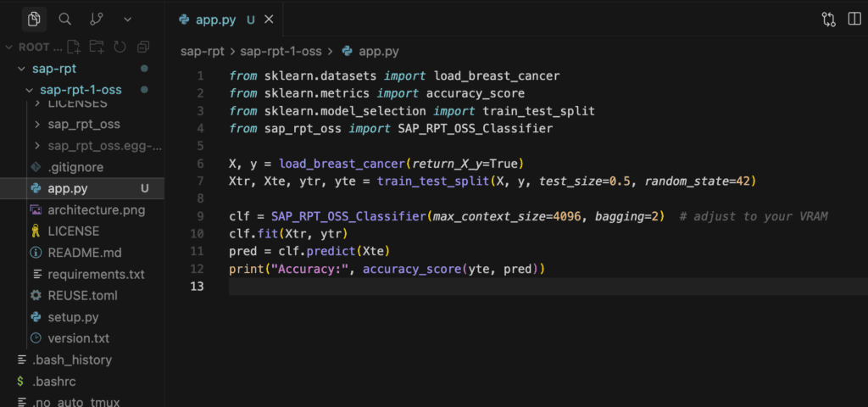Collapse the ROOT explorer section

click(x=10, y=47)
